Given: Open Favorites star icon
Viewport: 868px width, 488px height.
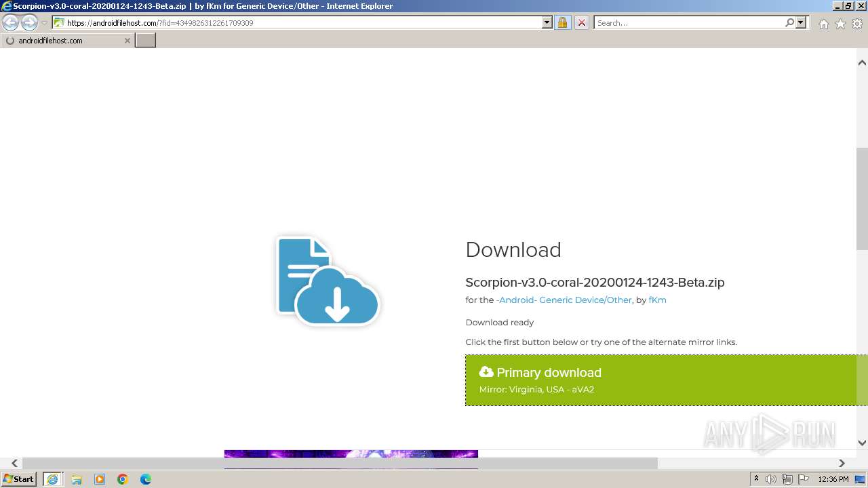Looking at the screenshot, I should pos(840,24).
